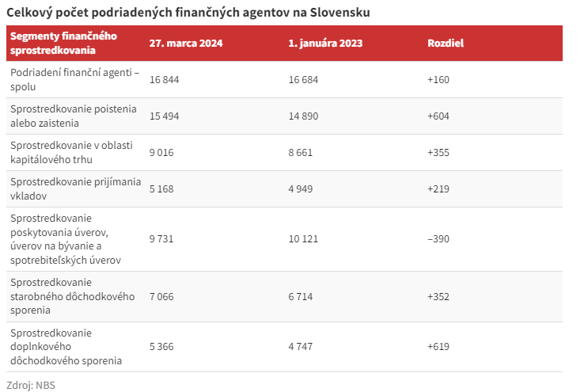Click the "Zdroj: NBS" source note
Screen dimensions: 588x392
click(32, 385)
